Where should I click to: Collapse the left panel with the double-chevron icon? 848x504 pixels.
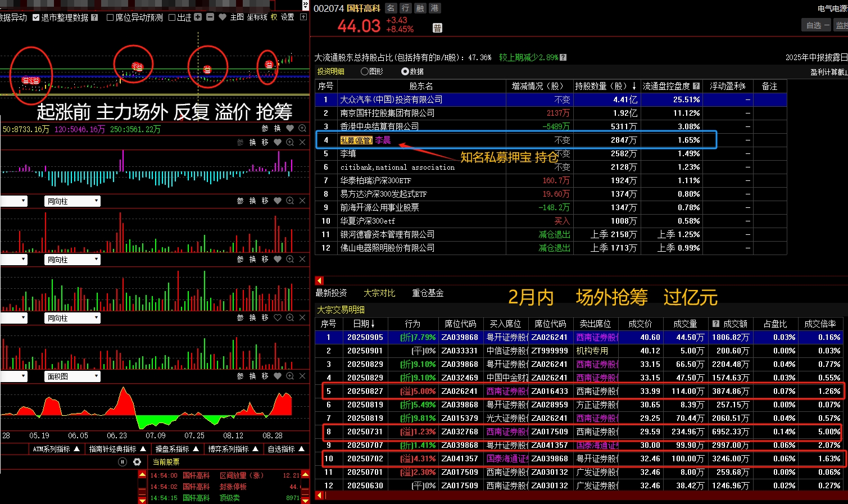306,5
